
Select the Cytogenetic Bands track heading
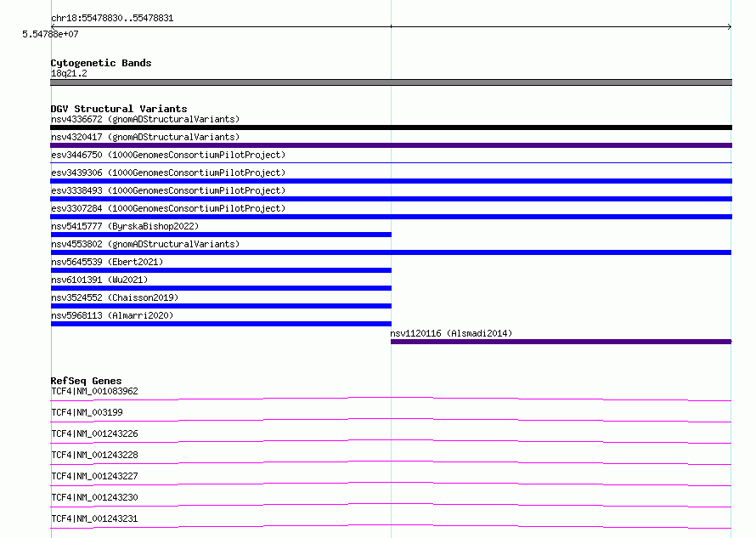(101, 63)
